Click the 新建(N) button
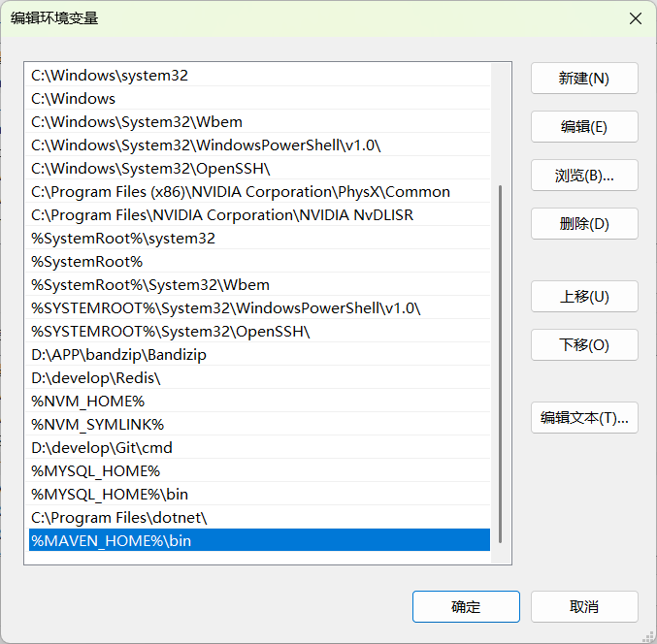Screen dimensions: 657x644 584,79
